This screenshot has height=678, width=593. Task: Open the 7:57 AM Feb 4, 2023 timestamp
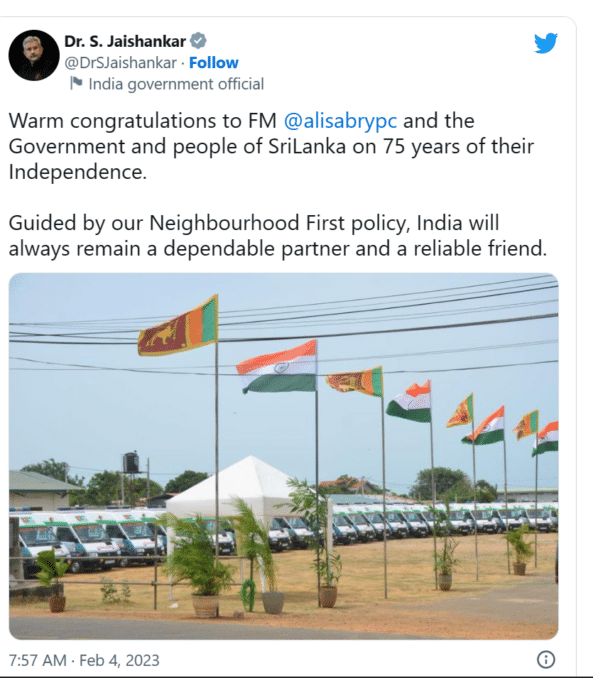click(84, 660)
